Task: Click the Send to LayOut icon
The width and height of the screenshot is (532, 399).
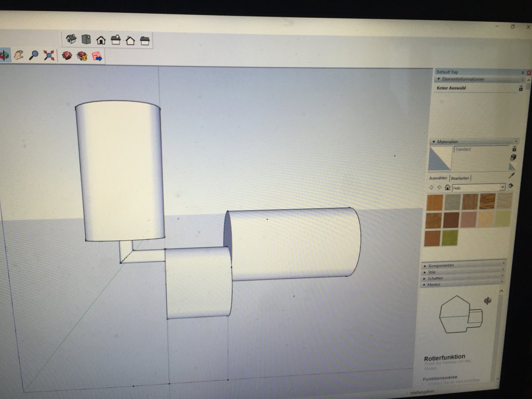Action: tap(97, 56)
